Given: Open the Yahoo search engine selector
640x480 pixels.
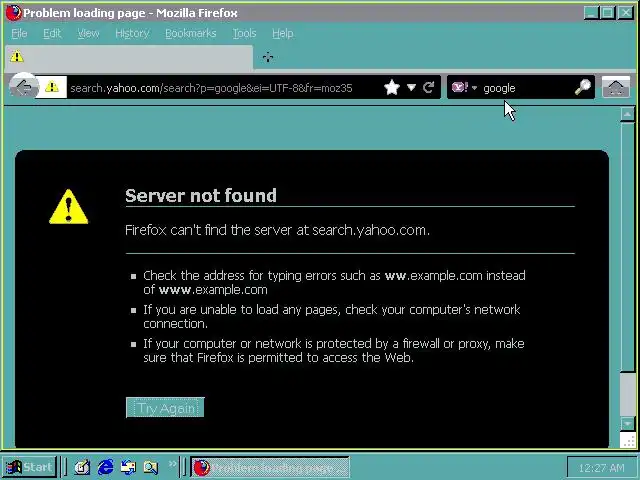Looking at the screenshot, I should [464, 87].
